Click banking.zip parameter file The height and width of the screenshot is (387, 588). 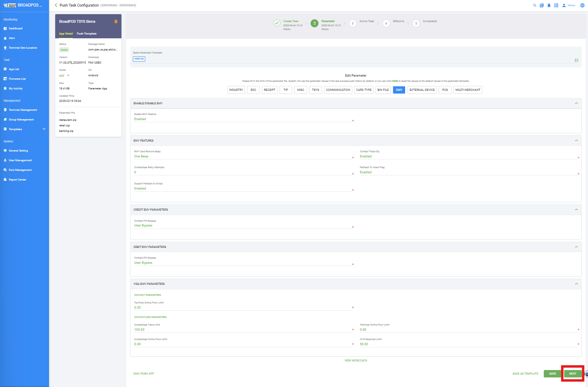coord(66,131)
